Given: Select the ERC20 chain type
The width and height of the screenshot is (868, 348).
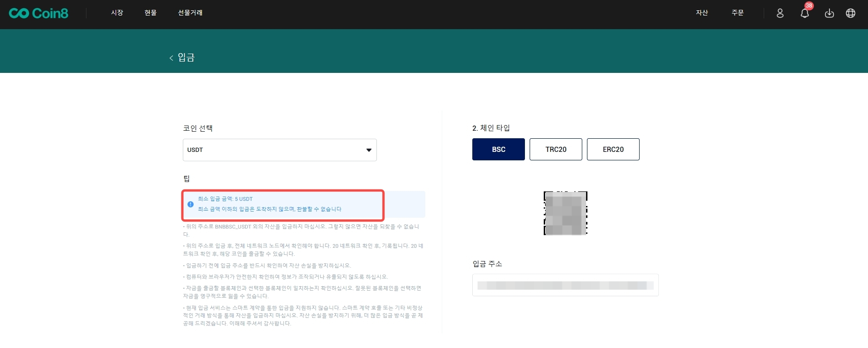Looking at the screenshot, I should (x=613, y=149).
